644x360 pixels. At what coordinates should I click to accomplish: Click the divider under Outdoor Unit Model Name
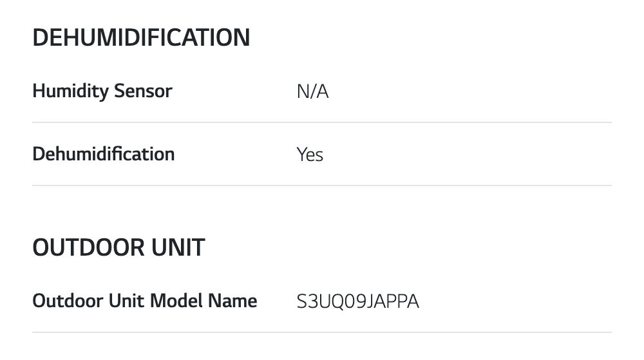tap(322, 332)
